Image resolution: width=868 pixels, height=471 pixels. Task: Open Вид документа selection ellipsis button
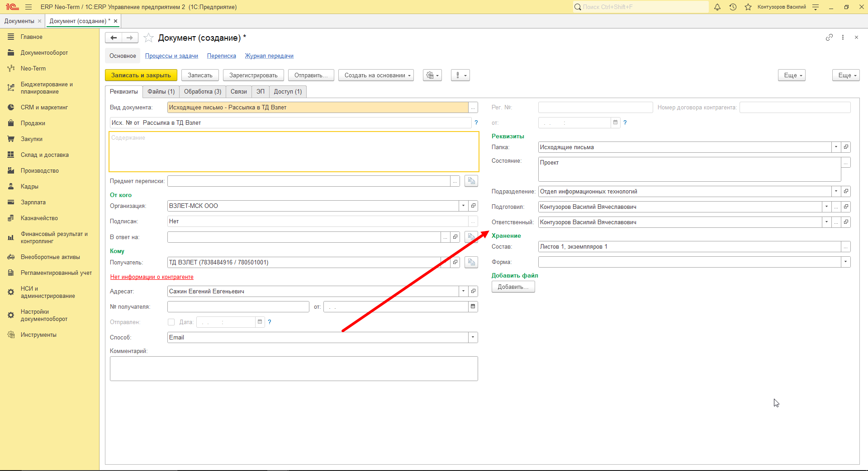(x=473, y=108)
